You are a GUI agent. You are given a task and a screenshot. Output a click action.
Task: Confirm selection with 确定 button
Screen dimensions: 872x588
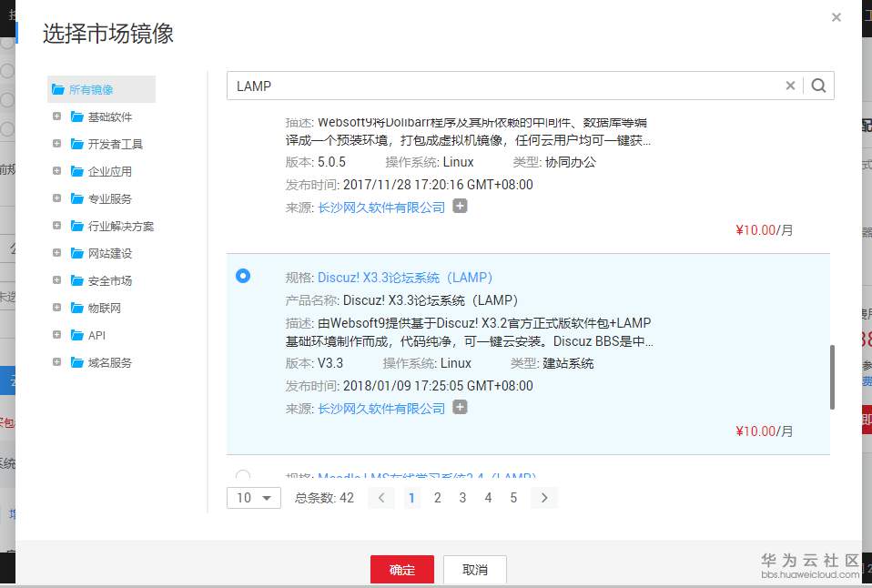coord(402,570)
